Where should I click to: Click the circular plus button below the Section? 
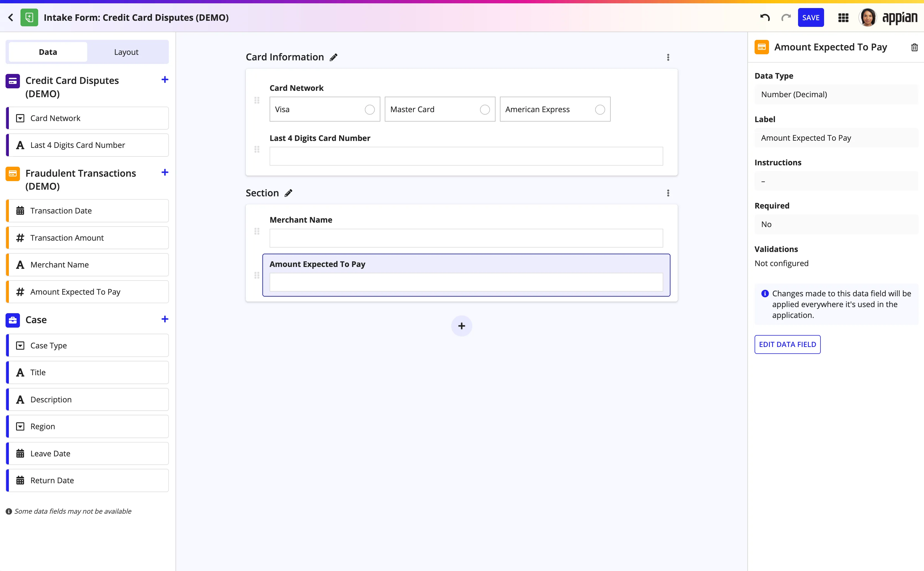(461, 326)
